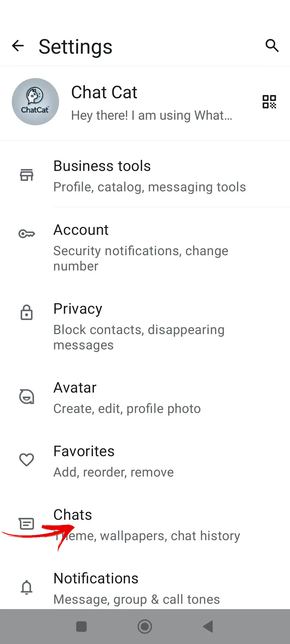Tap the Avatar face icon
290x644 pixels.
27,397
